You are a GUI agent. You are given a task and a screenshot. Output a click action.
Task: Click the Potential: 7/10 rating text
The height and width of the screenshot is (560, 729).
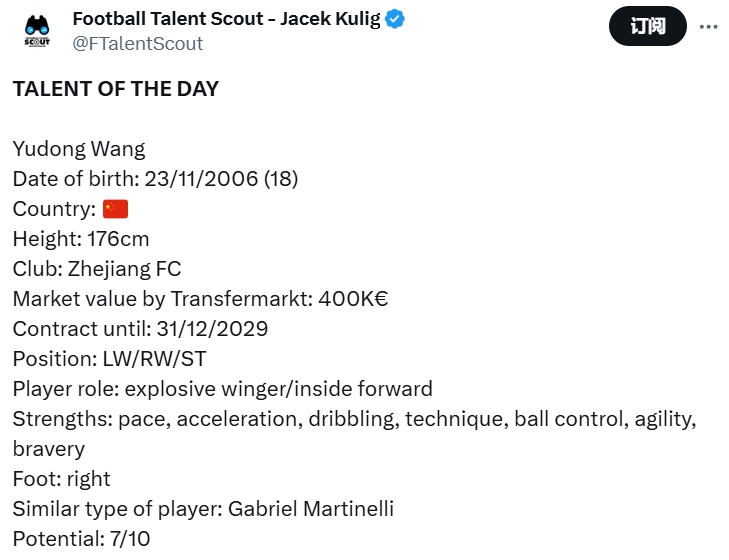click(81, 539)
